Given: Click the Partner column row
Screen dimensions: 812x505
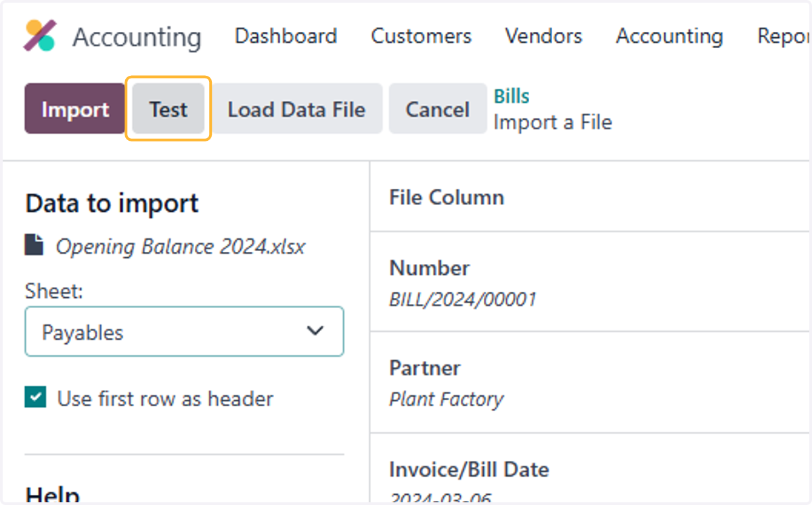Looking at the screenshot, I should 589,382.
